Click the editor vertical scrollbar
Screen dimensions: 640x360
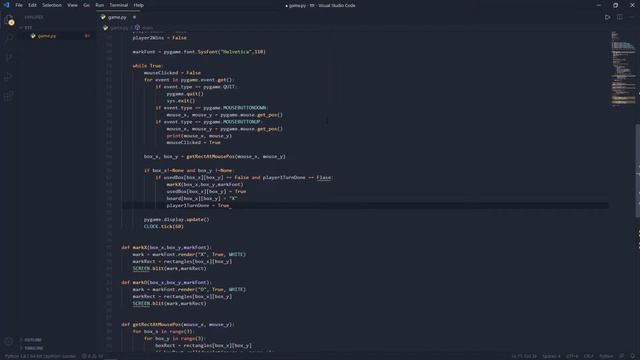click(x=638, y=171)
